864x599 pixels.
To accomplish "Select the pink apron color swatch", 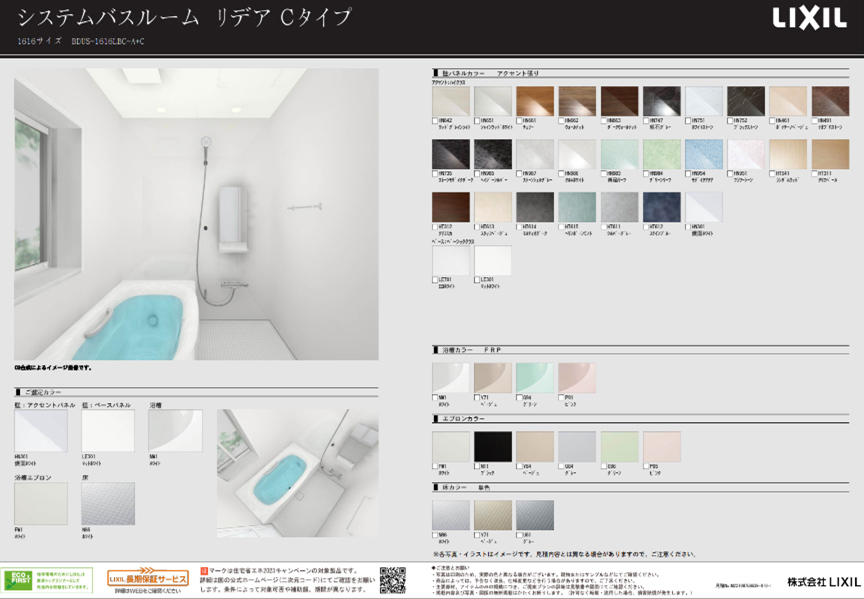I will 662,447.
